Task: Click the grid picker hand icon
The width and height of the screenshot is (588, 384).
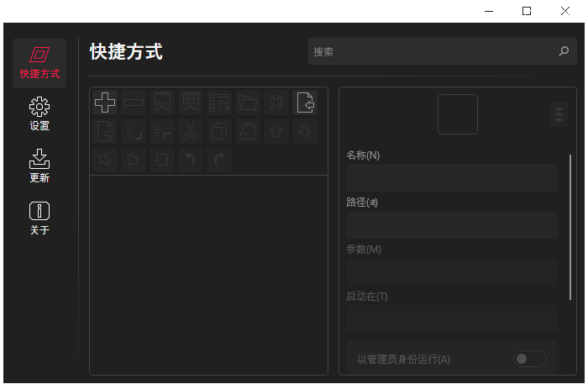Action: (x=191, y=103)
